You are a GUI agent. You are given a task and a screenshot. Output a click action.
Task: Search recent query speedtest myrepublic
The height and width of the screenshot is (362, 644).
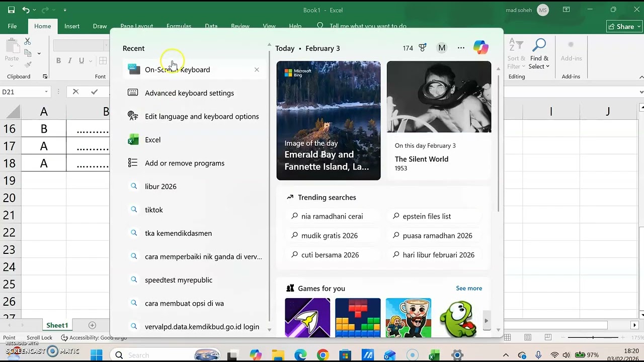coord(194,280)
